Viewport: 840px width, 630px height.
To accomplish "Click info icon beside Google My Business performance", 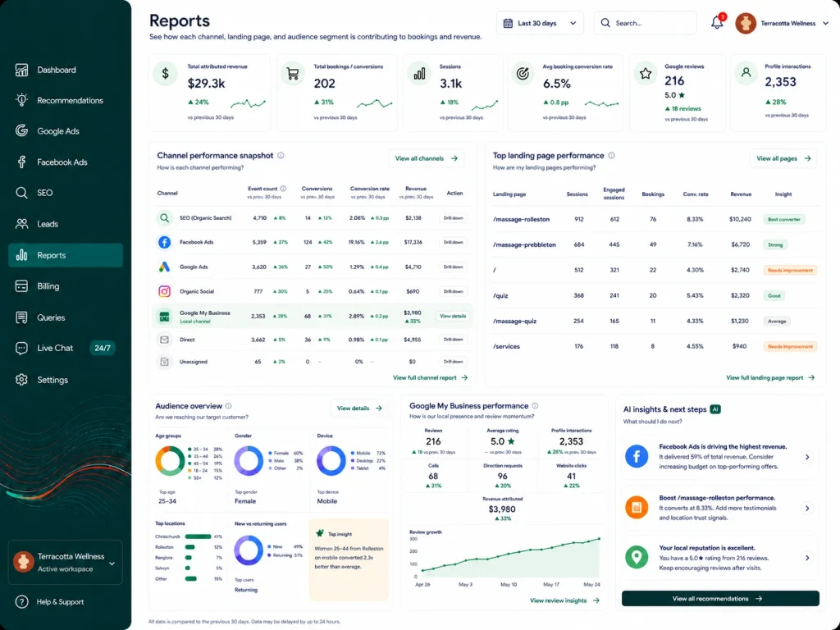I will tap(535, 406).
